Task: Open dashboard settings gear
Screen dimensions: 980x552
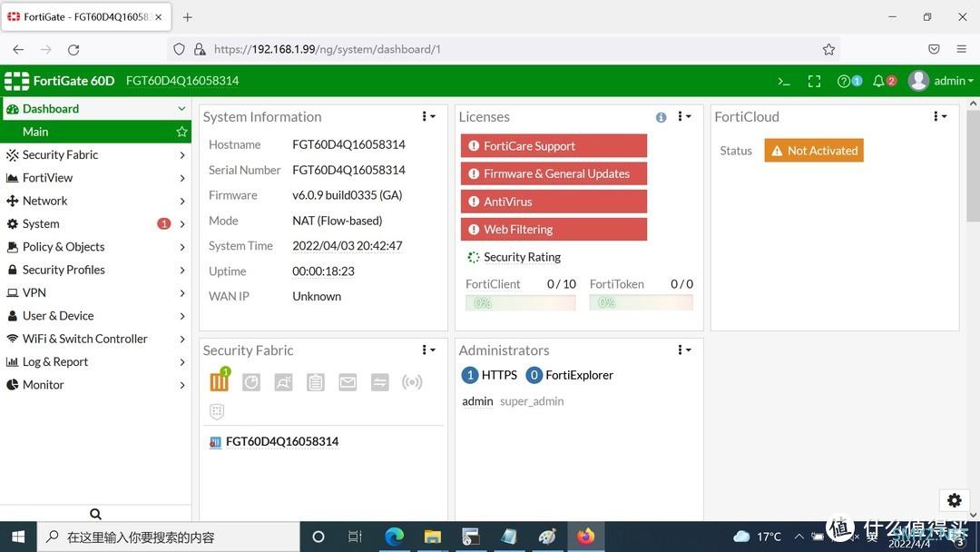Action: (954, 500)
